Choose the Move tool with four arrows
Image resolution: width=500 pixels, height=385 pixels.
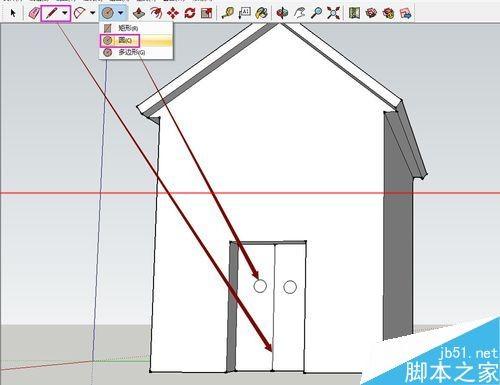173,13
